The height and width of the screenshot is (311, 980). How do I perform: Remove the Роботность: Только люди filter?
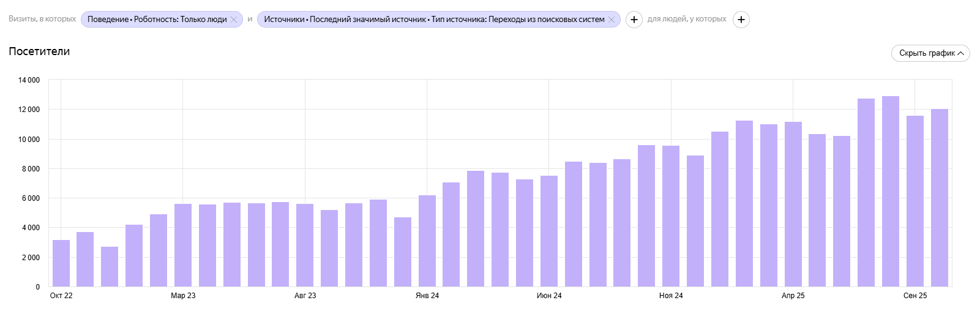(x=233, y=20)
